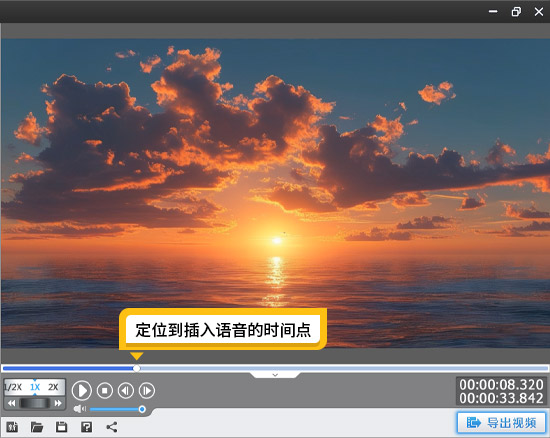The image size is (550, 438).
Task: Open a project with the folder icon
Action: click(37, 427)
